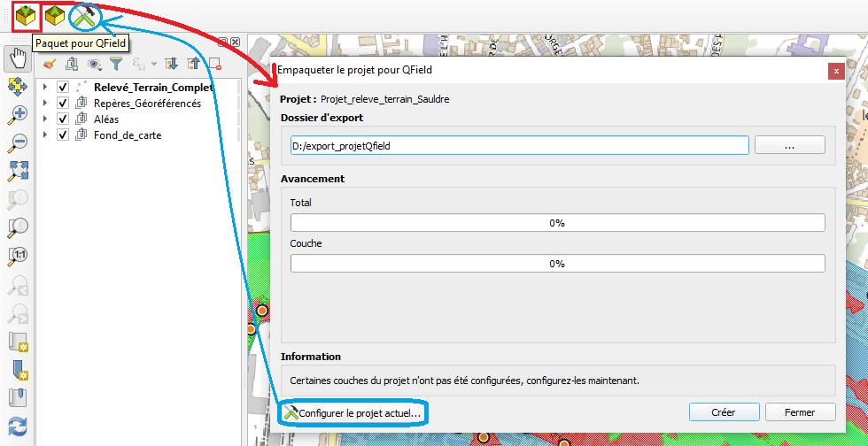868x446 pixels.
Task: Click the Add Group icon in Layers panel
Action: pos(72,65)
